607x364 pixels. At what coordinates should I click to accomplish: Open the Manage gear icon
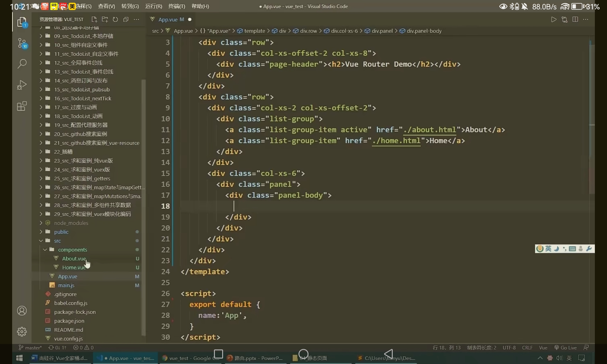22,332
